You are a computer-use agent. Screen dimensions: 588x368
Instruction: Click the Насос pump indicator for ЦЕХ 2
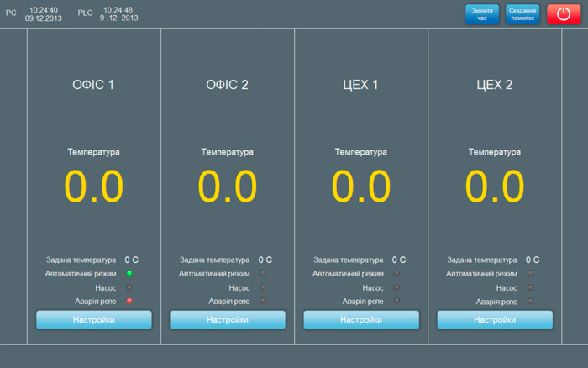click(x=530, y=287)
